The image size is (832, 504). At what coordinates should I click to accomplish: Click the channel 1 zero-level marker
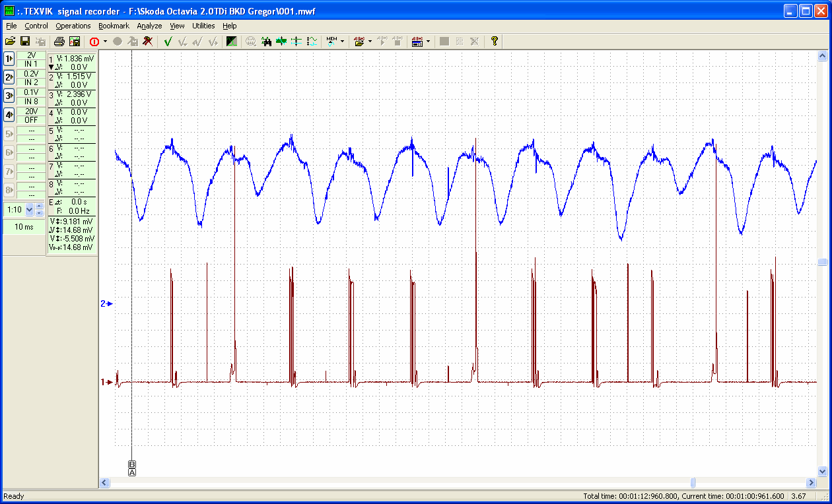pos(106,381)
